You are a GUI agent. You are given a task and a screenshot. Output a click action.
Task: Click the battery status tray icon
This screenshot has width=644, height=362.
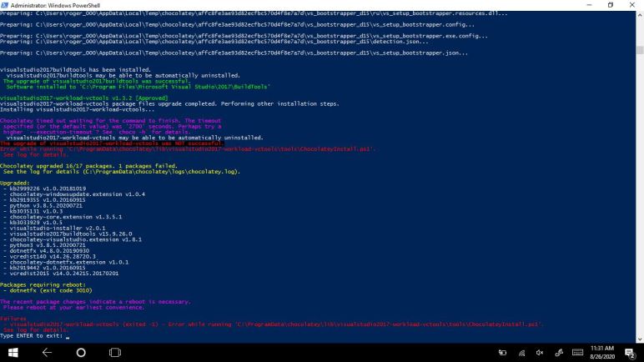(503, 353)
